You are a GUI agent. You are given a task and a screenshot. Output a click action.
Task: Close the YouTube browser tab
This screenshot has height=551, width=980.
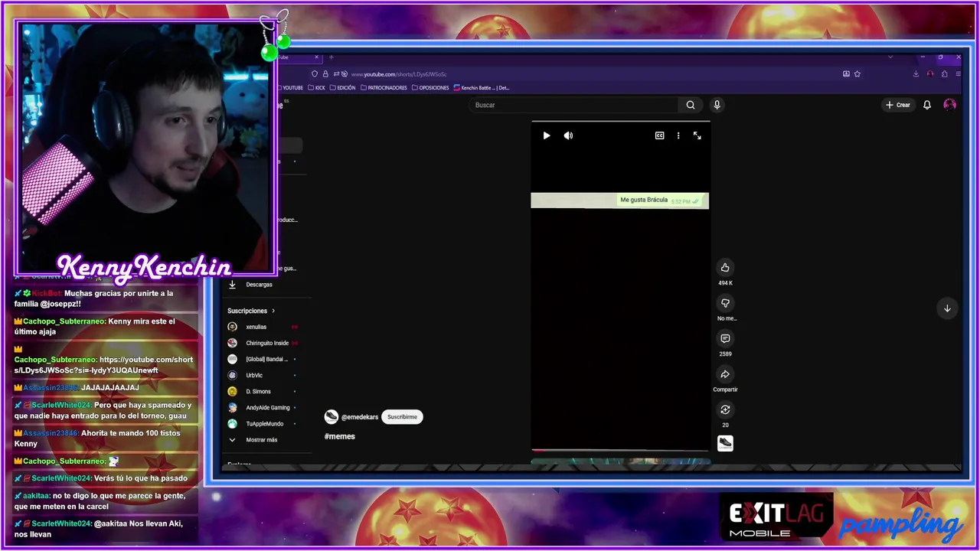[x=316, y=57]
